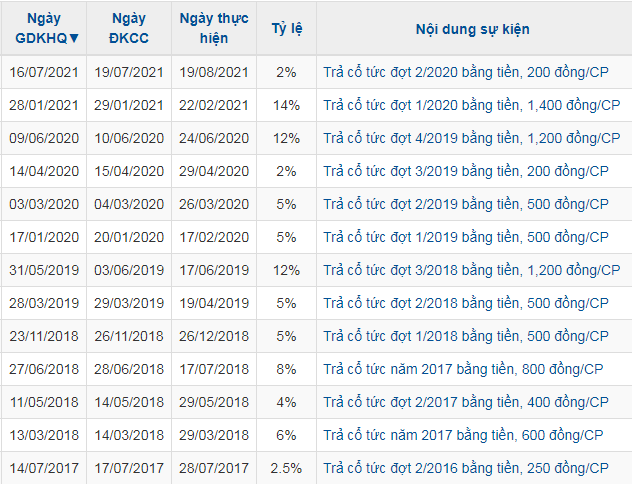
Task: Click the Nội dung sự kiện header
Action: 472,28
